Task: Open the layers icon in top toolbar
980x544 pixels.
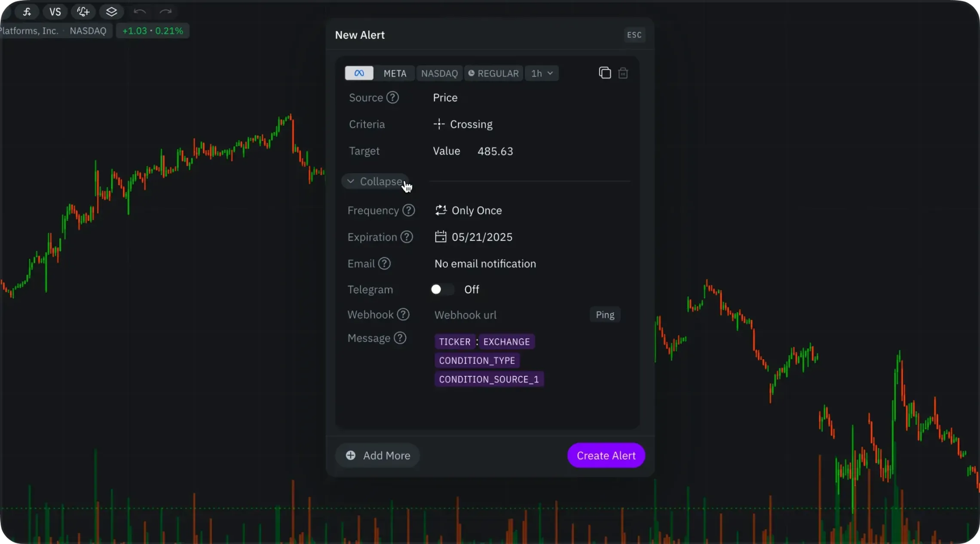Action: coord(111,12)
